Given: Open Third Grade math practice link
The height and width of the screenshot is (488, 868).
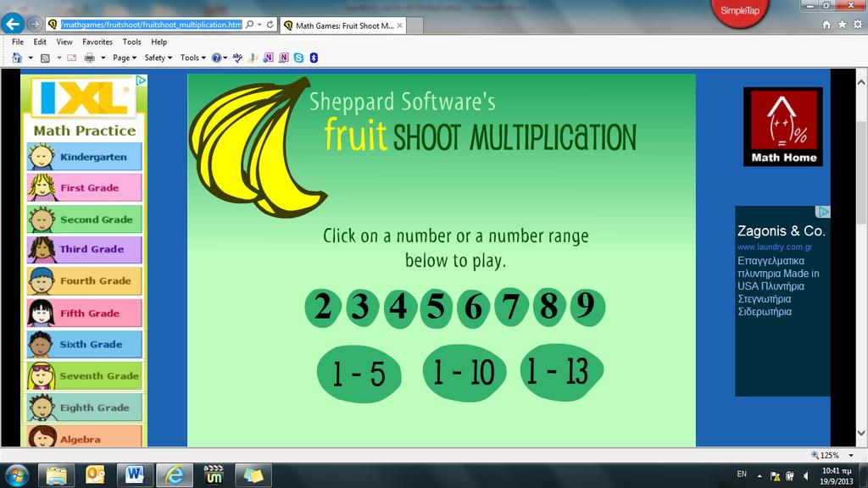Looking at the screenshot, I should pyautogui.click(x=84, y=250).
